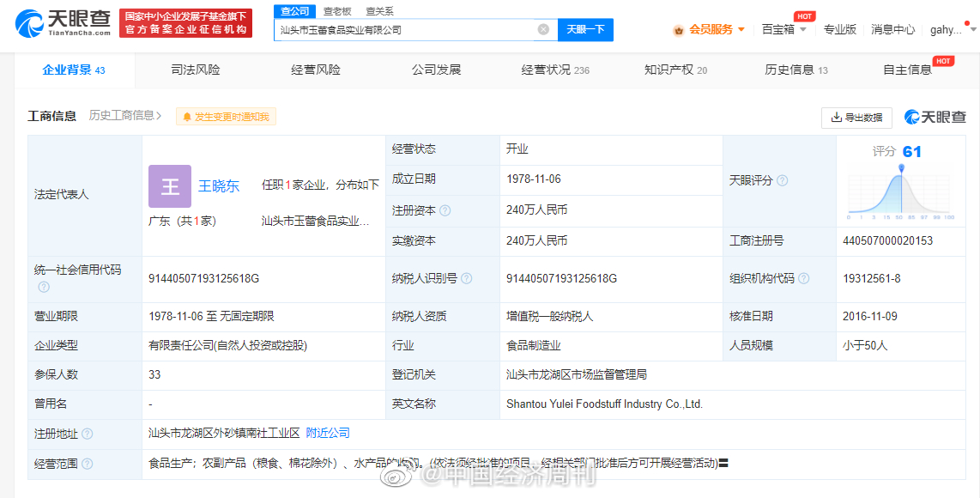Click the help icon next to 经营范围
This screenshot has height=498, width=980.
pos(88,465)
